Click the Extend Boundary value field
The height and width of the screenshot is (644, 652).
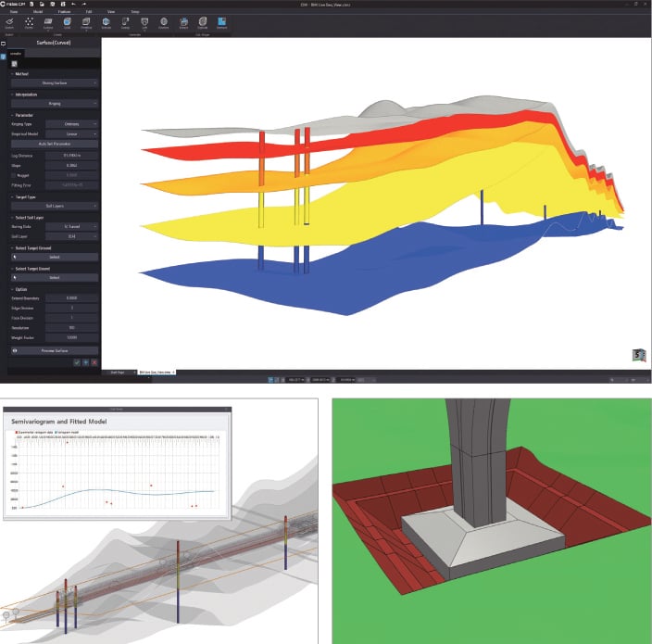click(71, 298)
